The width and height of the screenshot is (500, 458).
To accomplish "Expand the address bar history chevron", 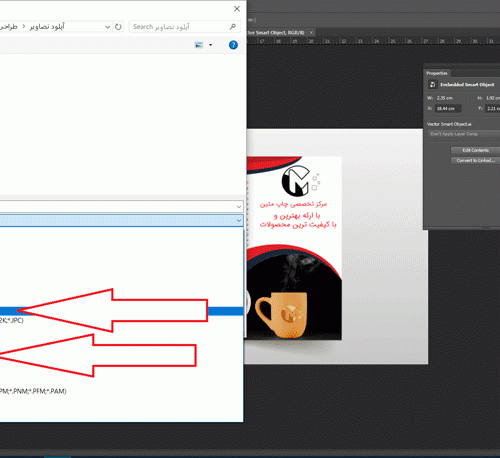I will (x=107, y=27).
